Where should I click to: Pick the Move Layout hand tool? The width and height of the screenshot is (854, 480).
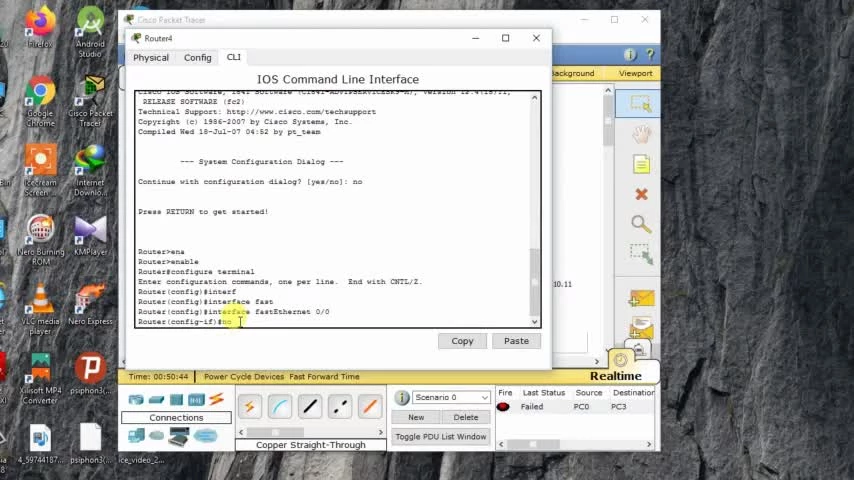click(641, 133)
